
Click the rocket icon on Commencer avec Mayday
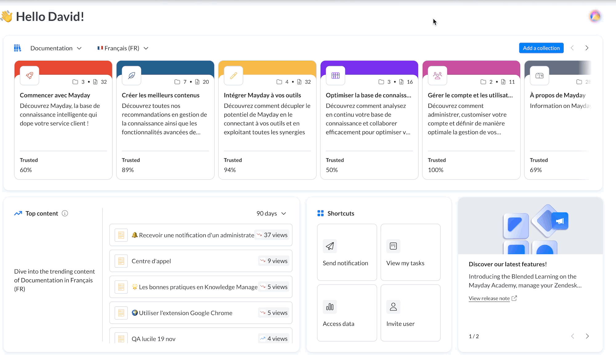30,75
